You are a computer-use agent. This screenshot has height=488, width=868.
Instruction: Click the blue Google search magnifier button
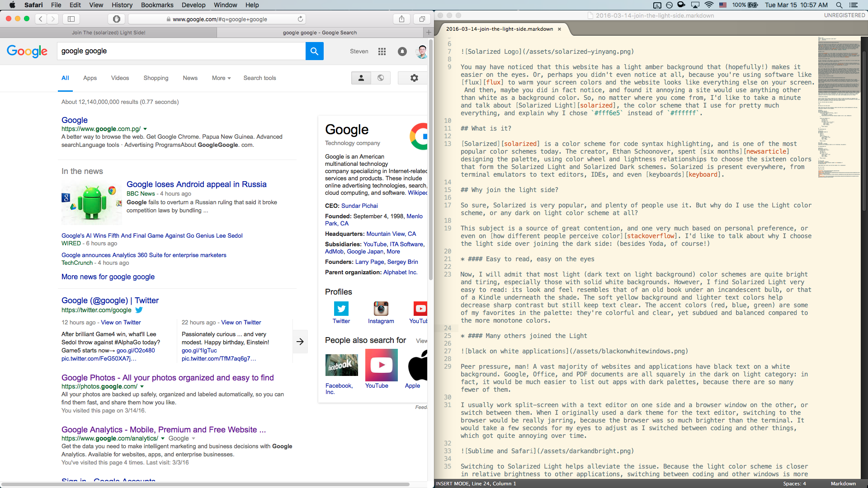click(x=315, y=51)
